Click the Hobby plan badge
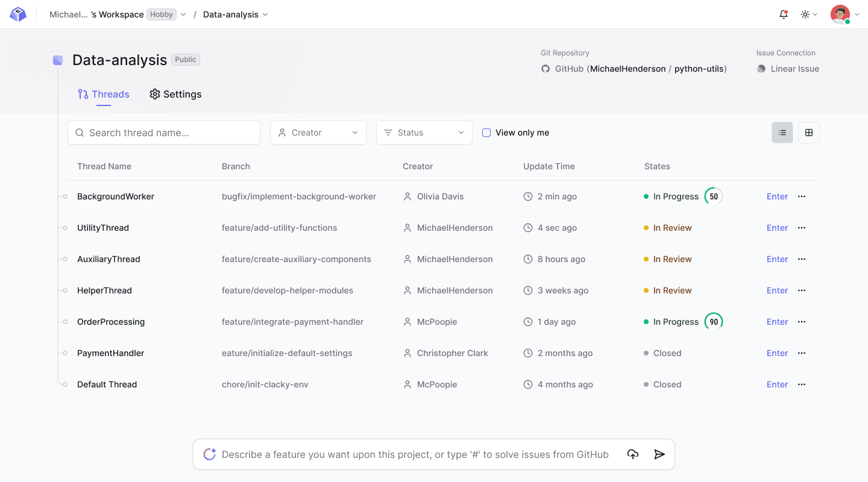 tap(162, 14)
